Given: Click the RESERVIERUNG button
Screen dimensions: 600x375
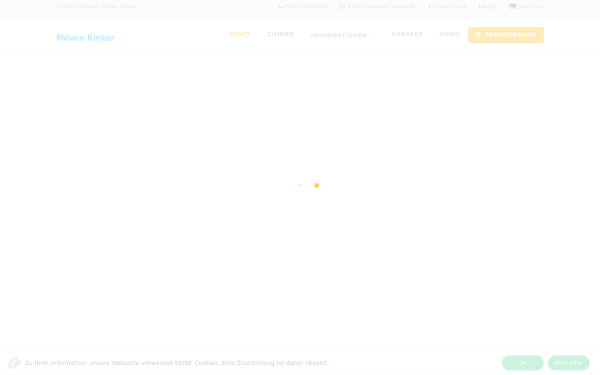Looking at the screenshot, I should [506, 35].
